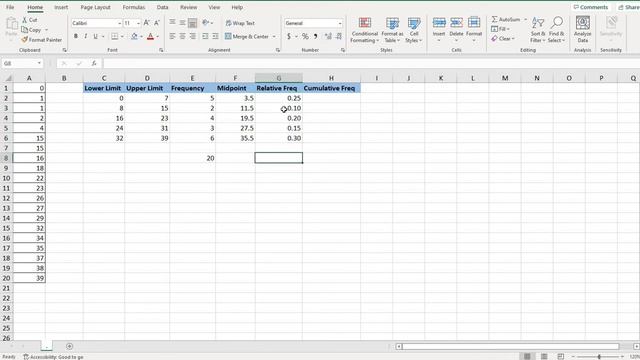Open the Calibri font name dropdown
640x360 pixels.
(x=119, y=24)
